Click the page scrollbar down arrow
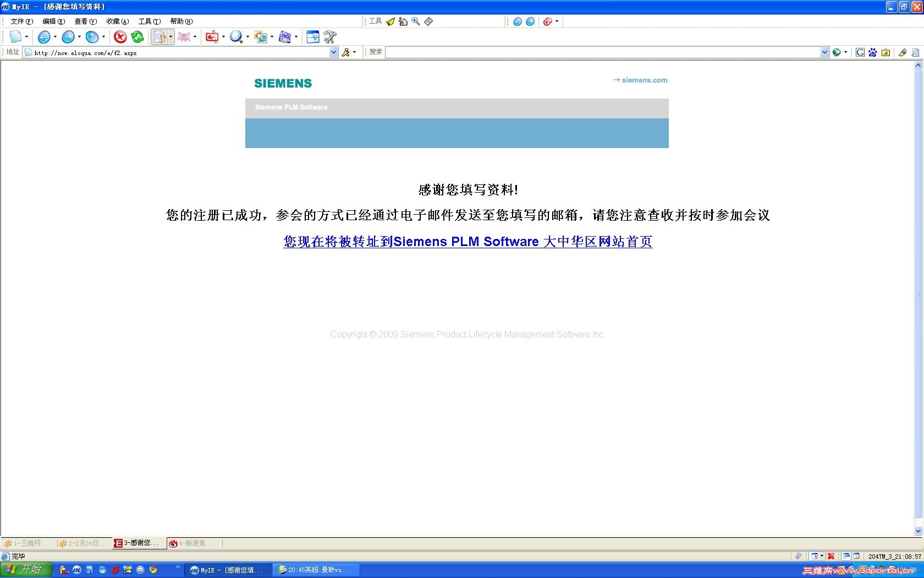The height and width of the screenshot is (578, 924). click(x=918, y=531)
